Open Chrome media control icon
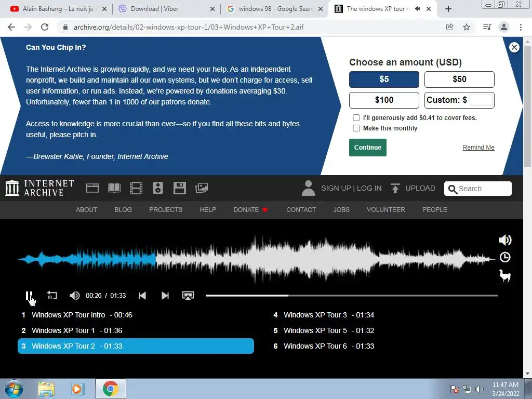 point(487,27)
